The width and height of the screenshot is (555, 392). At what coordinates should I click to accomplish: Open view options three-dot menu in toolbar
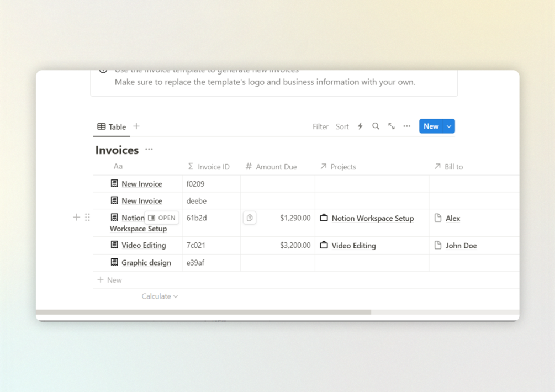point(406,126)
